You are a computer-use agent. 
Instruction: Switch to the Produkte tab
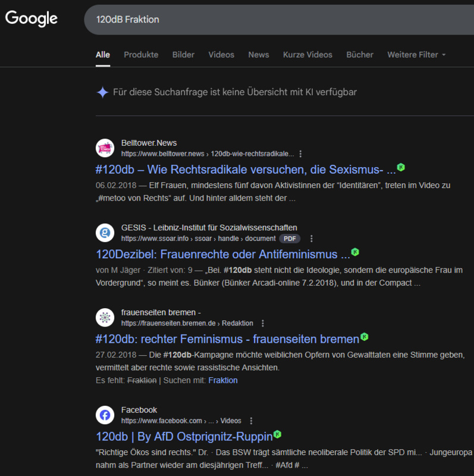pos(141,55)
